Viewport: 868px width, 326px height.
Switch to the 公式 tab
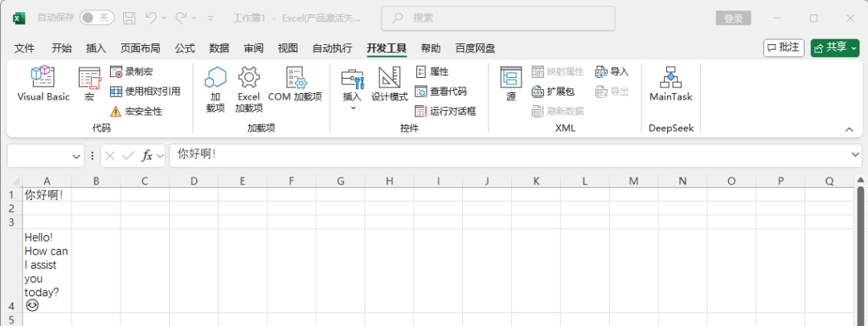(185, 48)
